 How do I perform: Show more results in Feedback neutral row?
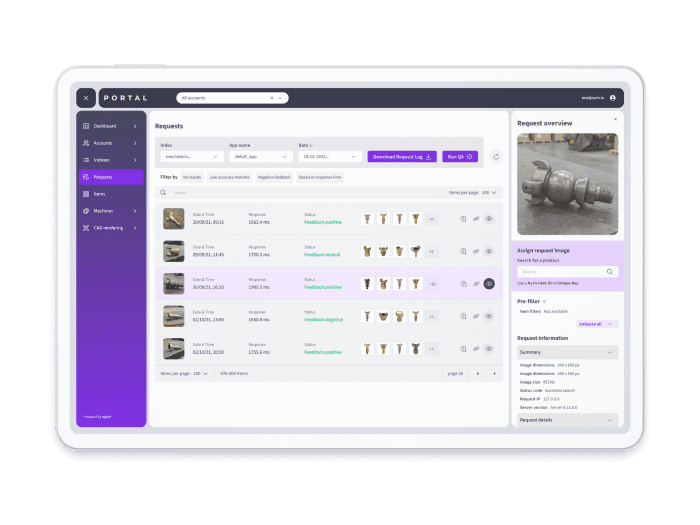[x=432, y=251]
